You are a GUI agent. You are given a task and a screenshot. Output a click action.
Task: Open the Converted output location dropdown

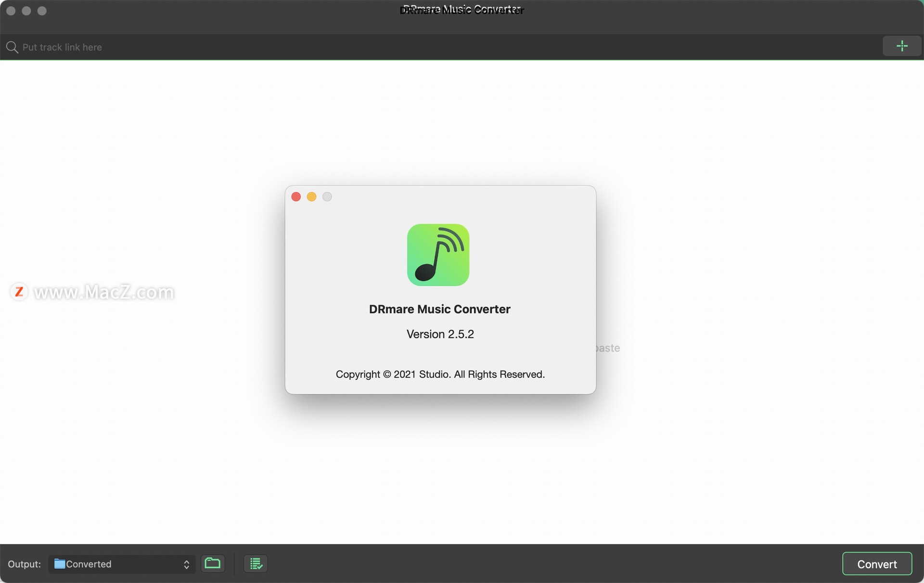click(x=120, y=564)
